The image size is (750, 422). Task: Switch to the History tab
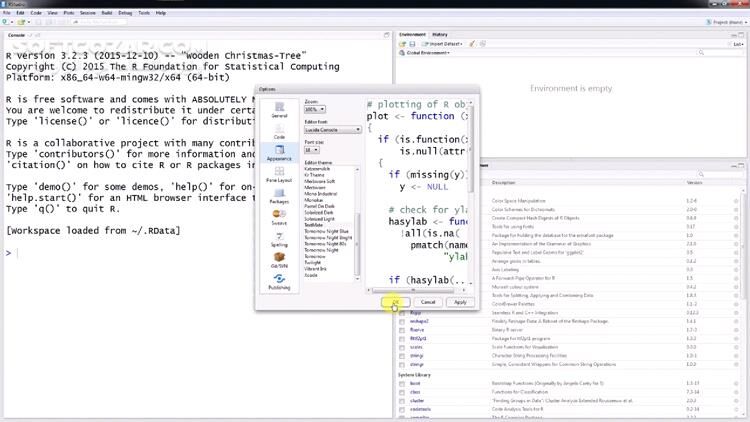pos(440,34)
